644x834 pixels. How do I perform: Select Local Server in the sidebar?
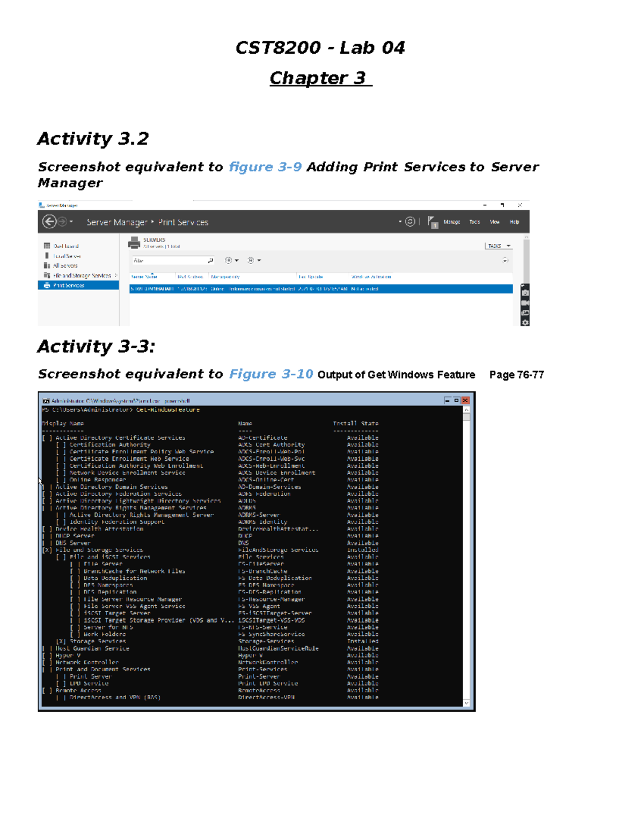click(x=67, y=256)
